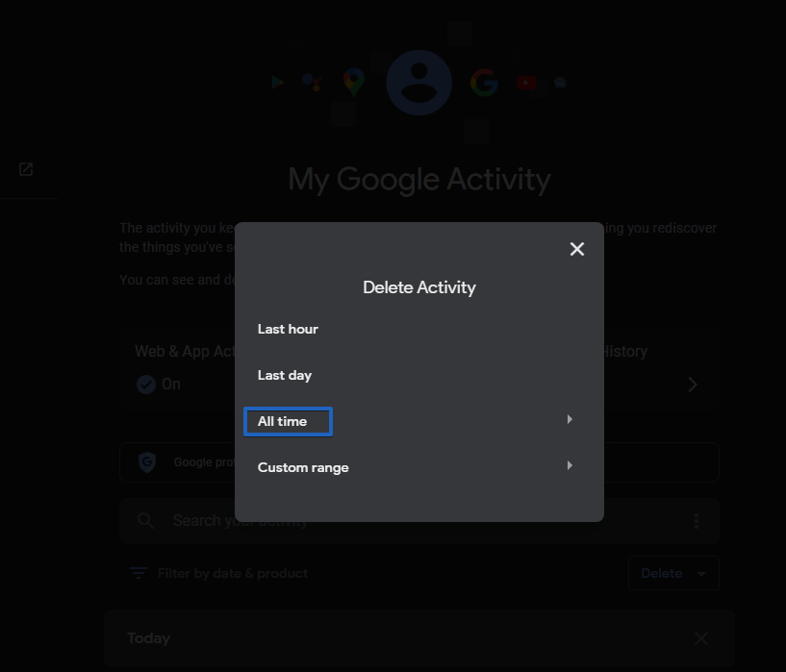
Task: Open Filter by date & product
Action: pos(219,573)
